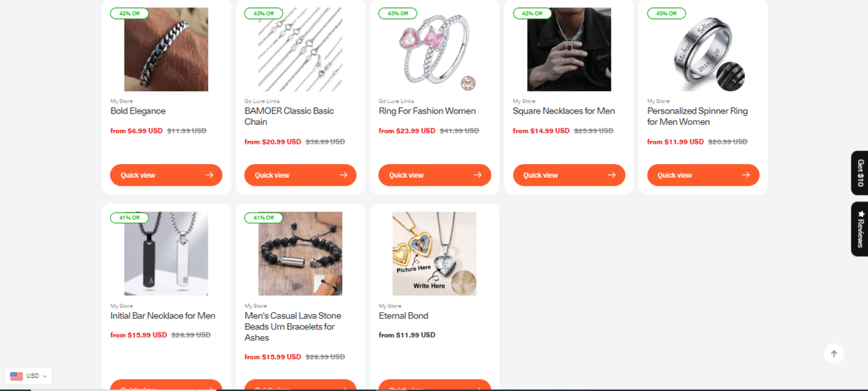Click Quick view button for Eternal Bond

pyautogui.click(x=435, y=385)
